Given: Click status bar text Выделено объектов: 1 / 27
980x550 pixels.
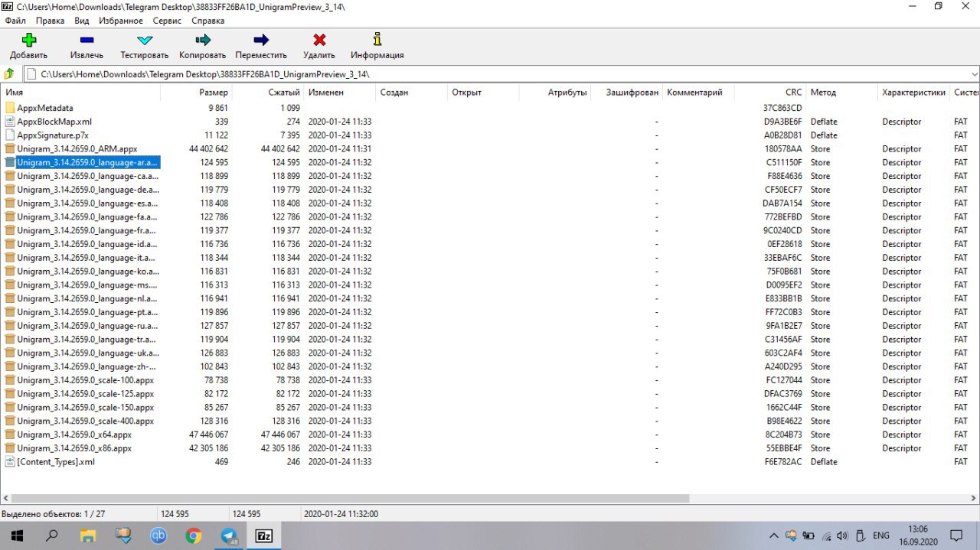Looking at the screenshot, I should coord(54,514).
